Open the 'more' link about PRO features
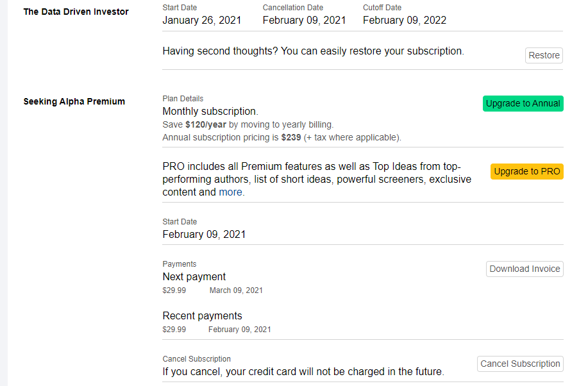This screenshot has height=386, width=588. [230, 192]
